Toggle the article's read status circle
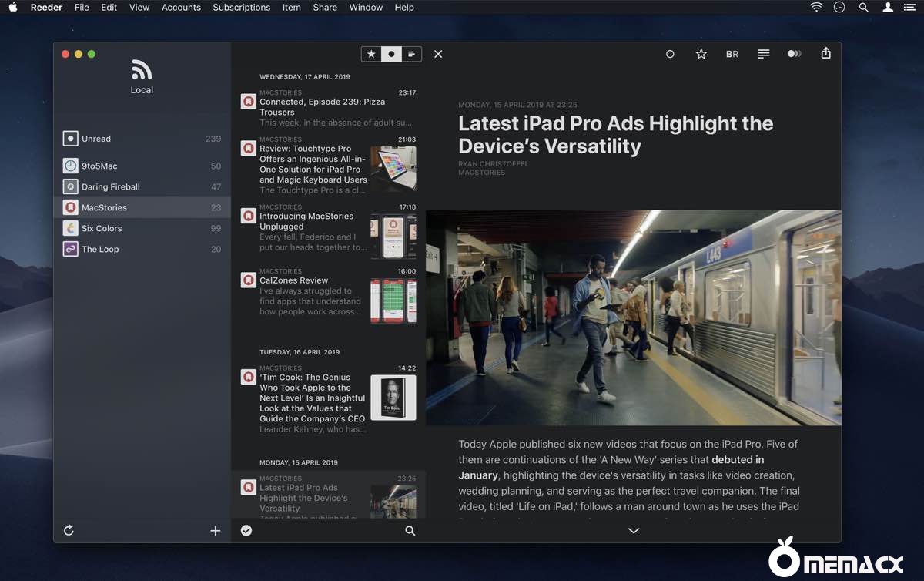Screen dimensions: 924x581 670,54
